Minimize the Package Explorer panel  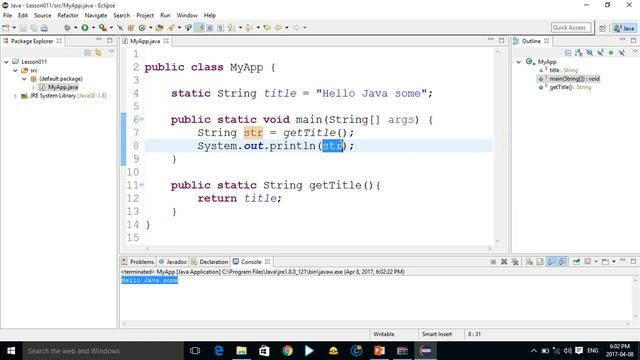pos(99,40)
